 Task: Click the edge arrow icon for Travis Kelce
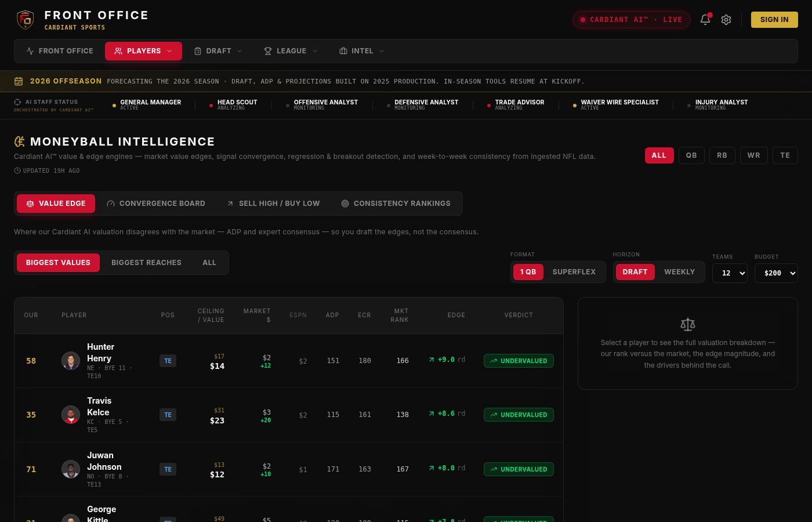point(432,414)
